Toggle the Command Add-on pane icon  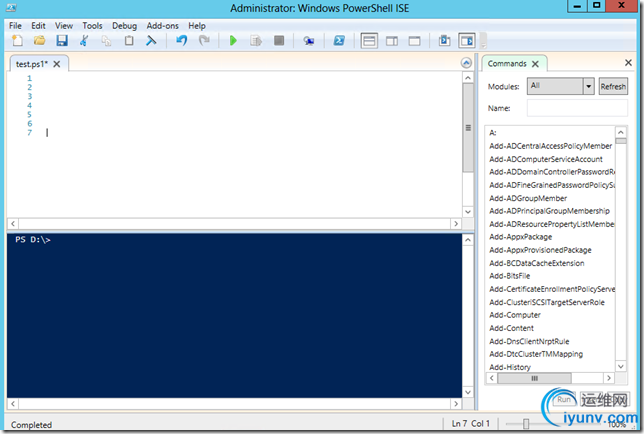click(x=467, y=41)
